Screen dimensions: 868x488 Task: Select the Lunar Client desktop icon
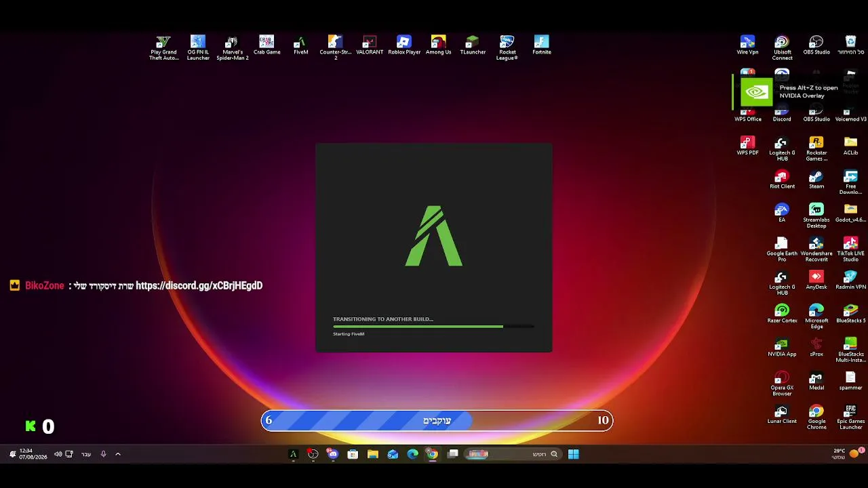[x=782, y=414]
